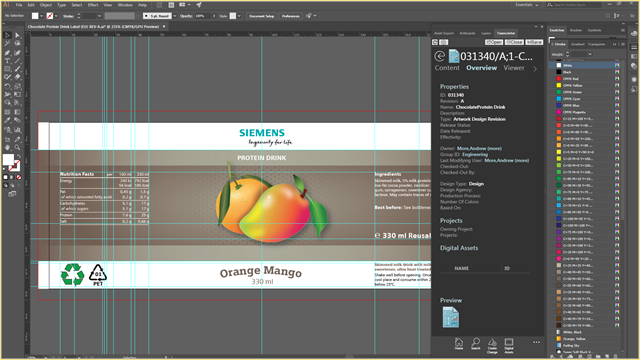
Task: Select the Rotate tool
Action: (x=7, y=87)
